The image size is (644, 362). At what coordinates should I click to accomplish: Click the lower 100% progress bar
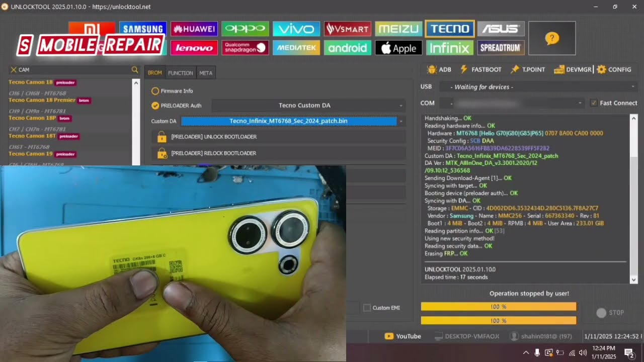click(x=499, y=321)
